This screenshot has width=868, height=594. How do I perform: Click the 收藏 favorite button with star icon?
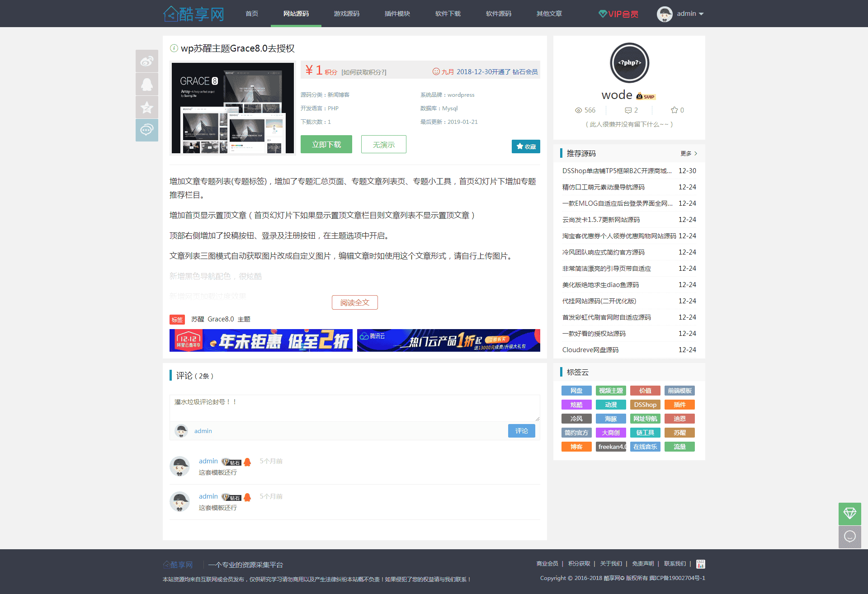point(525,146)
